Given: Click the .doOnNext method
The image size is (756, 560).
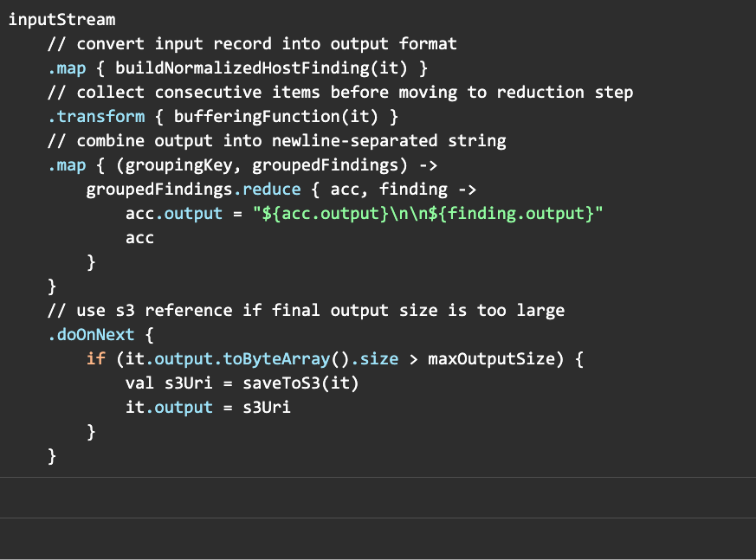Looking at the screenshot, I should click(x=91, y=334).
